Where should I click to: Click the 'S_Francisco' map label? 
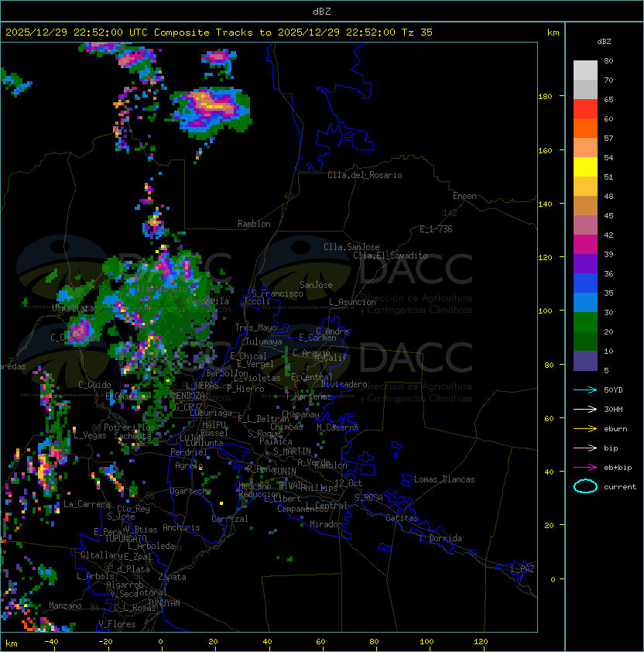pyautogui.click(x=277, y=293)
